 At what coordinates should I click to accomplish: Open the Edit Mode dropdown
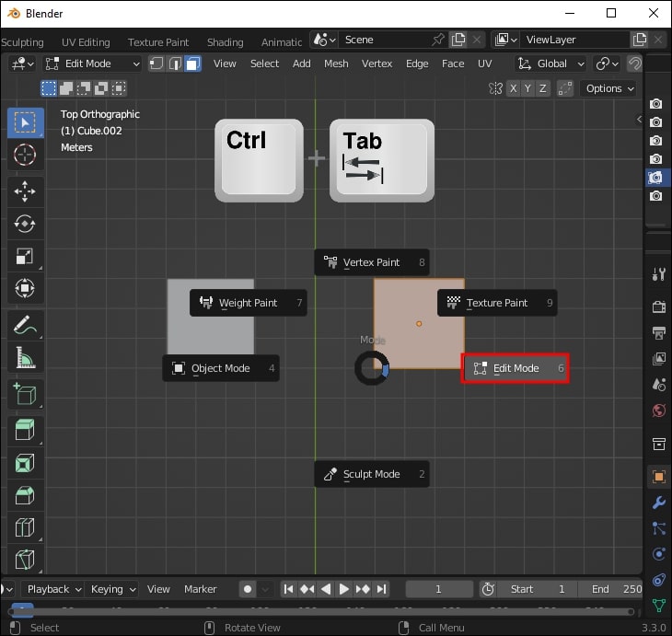(93, 64)
